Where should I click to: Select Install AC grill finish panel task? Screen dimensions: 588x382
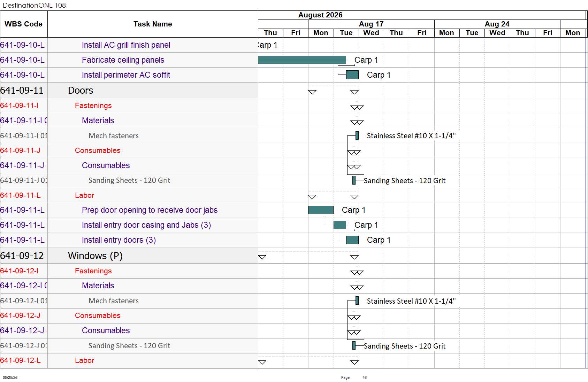[126, 45]
